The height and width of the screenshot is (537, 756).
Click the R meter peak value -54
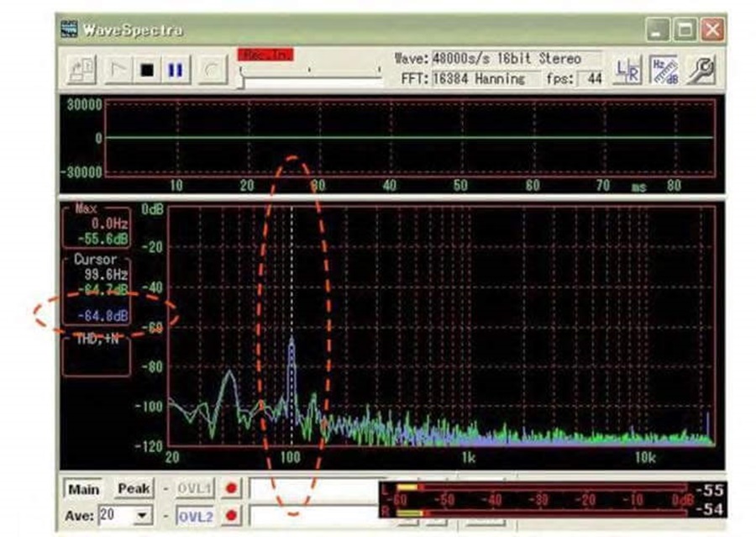click(x=710, y=509)
